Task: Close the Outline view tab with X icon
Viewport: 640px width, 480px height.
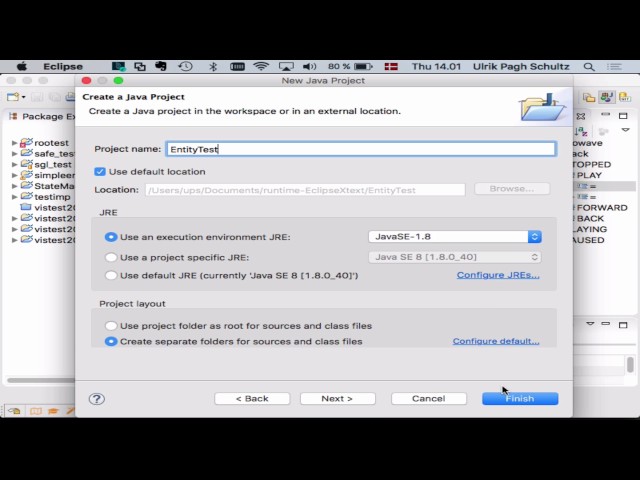Action: [x=580, y=116]
